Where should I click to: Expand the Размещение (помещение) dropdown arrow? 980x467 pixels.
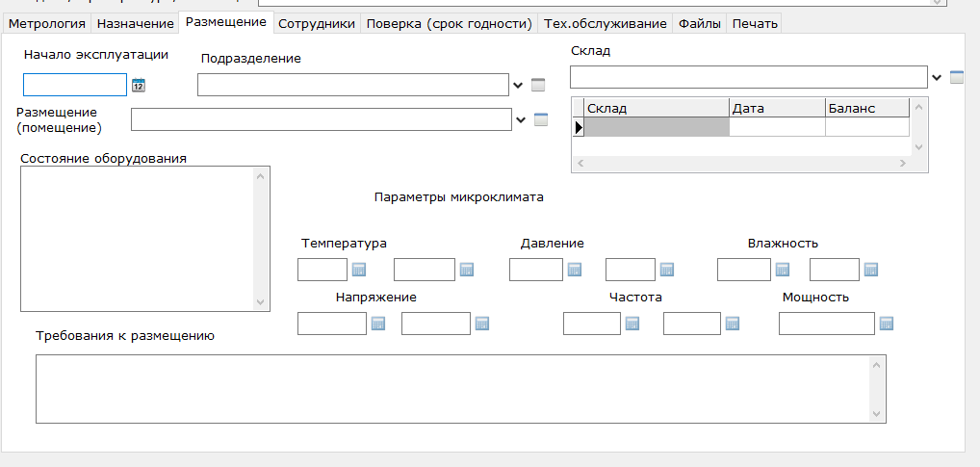coord(521,119)
